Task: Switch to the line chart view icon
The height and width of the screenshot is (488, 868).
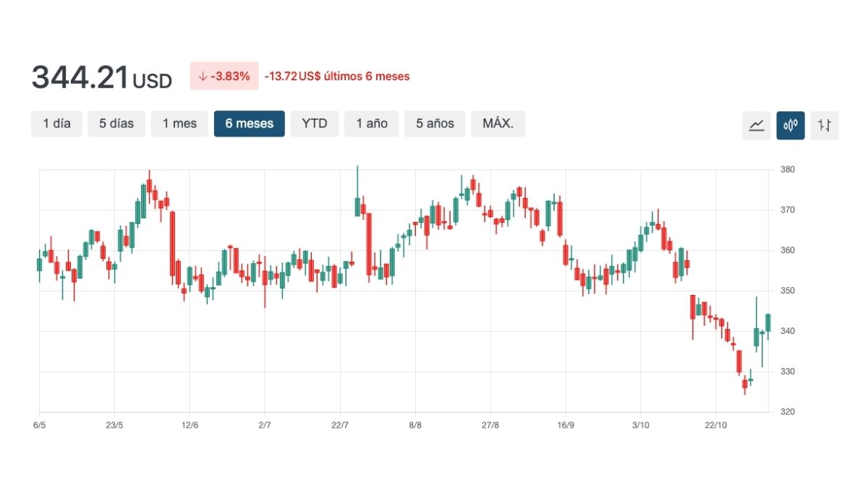Action: pyautogui.click(x=756, y=124)
